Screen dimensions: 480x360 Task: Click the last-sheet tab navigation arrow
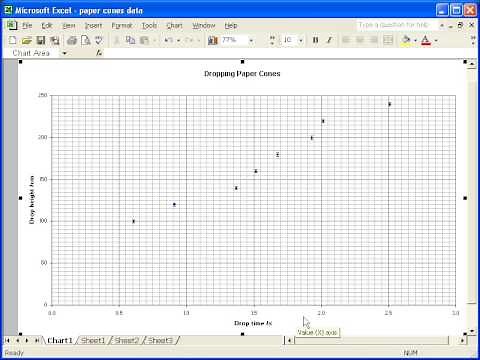37,340
